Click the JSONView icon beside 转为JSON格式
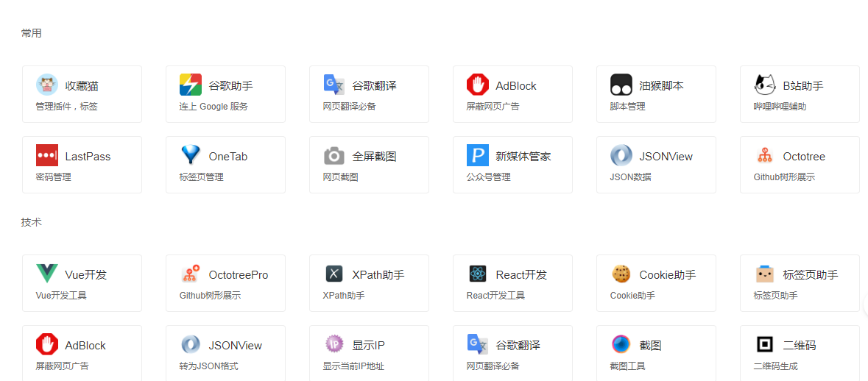868x381 pixels. (191, 344)
